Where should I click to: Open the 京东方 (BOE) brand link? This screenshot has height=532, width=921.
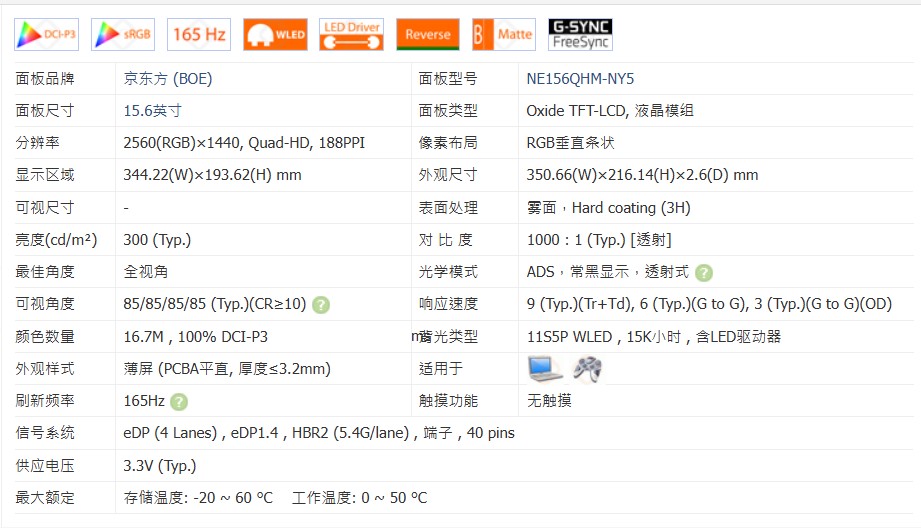pyautogui.click(x=168, y=79)
